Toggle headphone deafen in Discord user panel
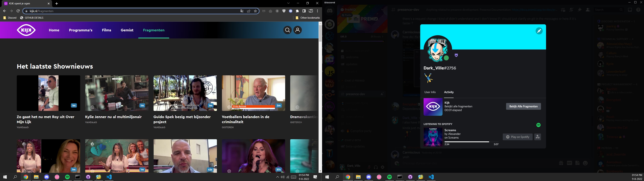This screenshot has width=644, height=181. (x=376, y=167)
